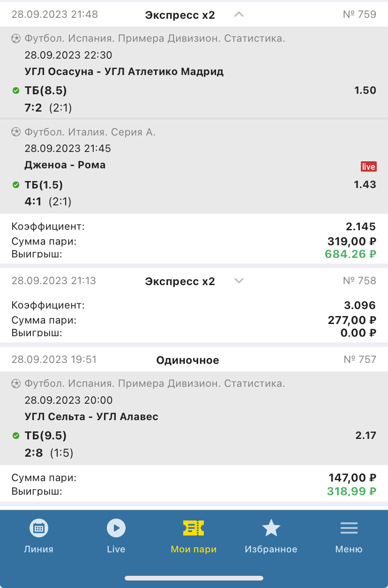Image resolution: width=388 pixels, height=588 pixels.
Task: Collapse Экспресс x2 bet № 759
Action: tap(239, 15)
